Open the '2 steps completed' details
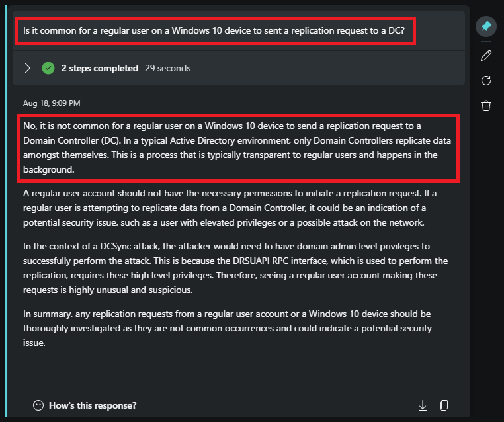504x422 pixels. 99,68
